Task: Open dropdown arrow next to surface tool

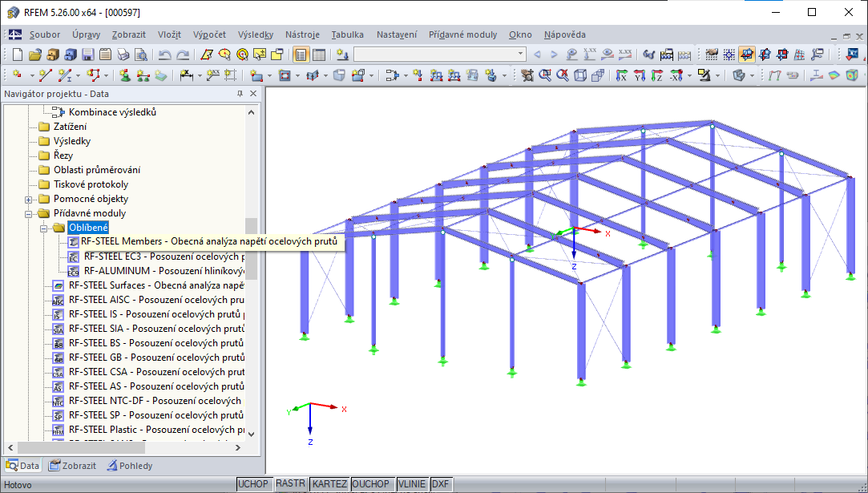Action: [x=269, y=75]
